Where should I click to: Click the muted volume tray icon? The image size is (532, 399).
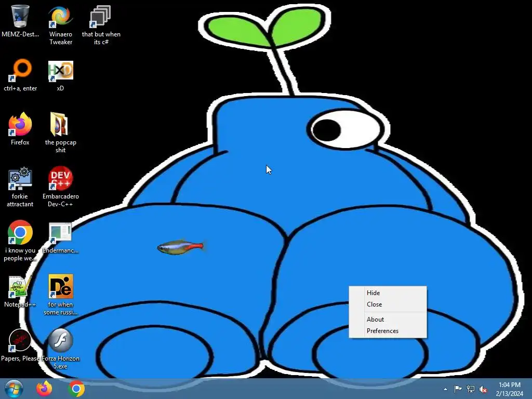tap(483, 389)
